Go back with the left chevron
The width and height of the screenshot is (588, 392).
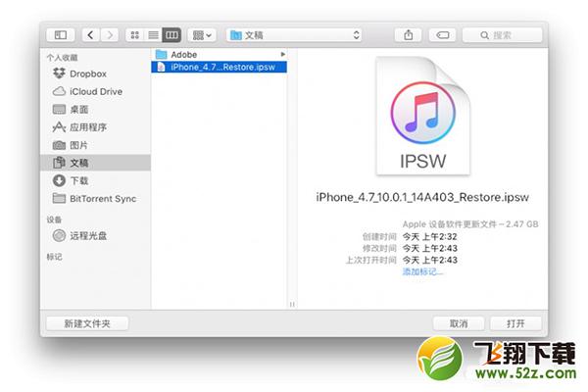tap(90, 35)
